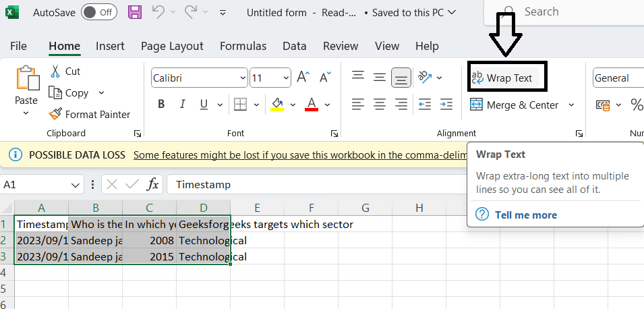Click the Increase Indent icon
This screenshot has width=644, height=309.
pyautogui.click(x=446, y=105)
